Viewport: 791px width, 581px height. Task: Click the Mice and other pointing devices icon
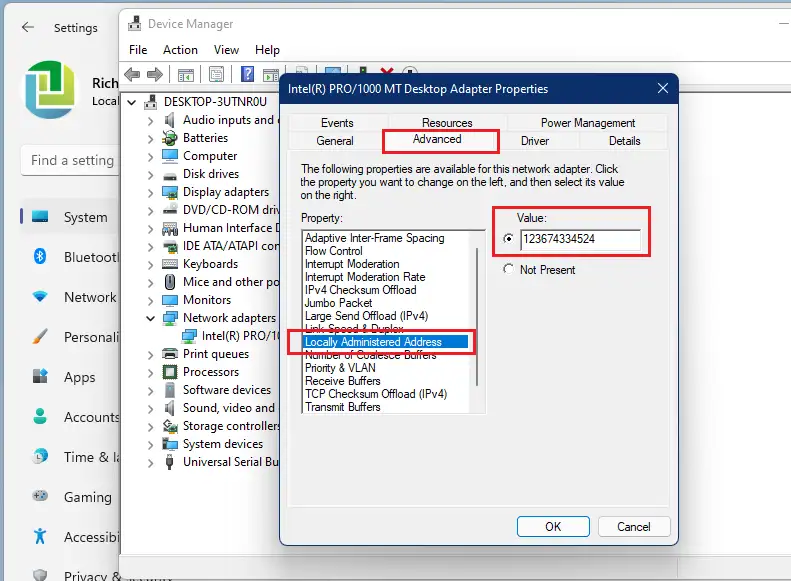[170, 282]
